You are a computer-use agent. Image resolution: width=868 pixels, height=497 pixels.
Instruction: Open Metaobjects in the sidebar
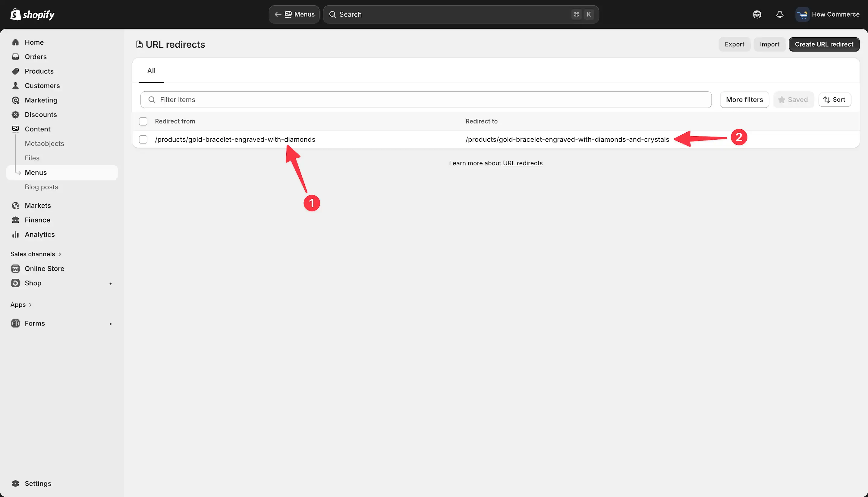(x=44, y=143)
